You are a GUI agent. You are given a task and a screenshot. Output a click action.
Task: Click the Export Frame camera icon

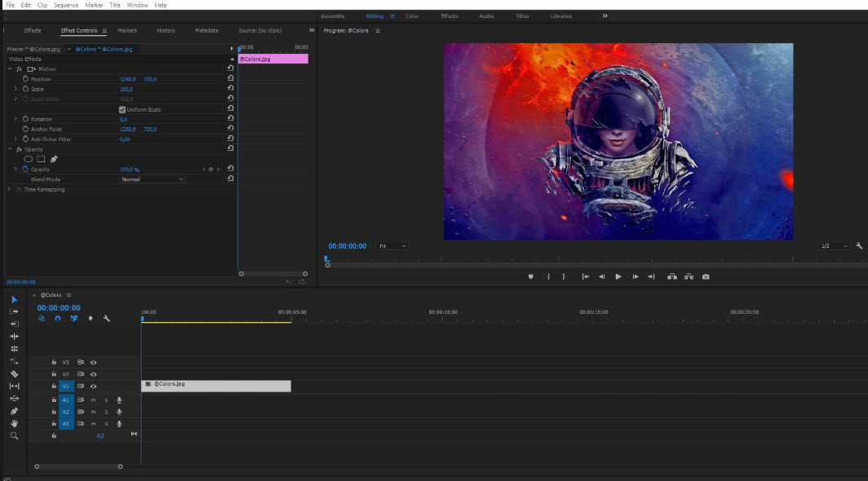click(706, 276)
